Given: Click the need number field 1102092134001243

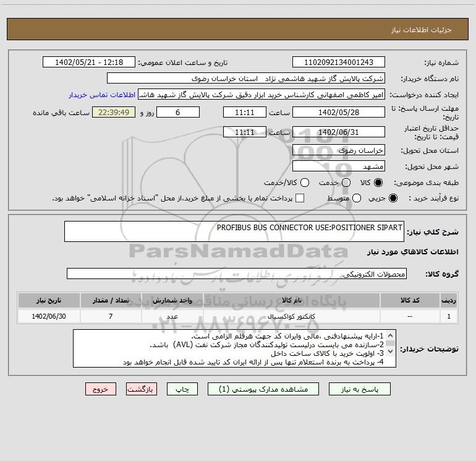Looking at the screenshot, I should pos(339,62).
